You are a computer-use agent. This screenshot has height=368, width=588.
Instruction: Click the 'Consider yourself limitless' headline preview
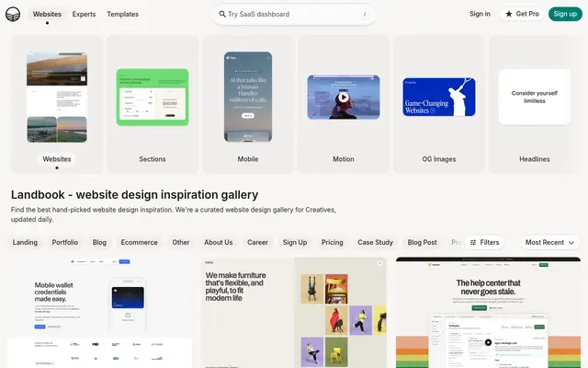(535, 97)
